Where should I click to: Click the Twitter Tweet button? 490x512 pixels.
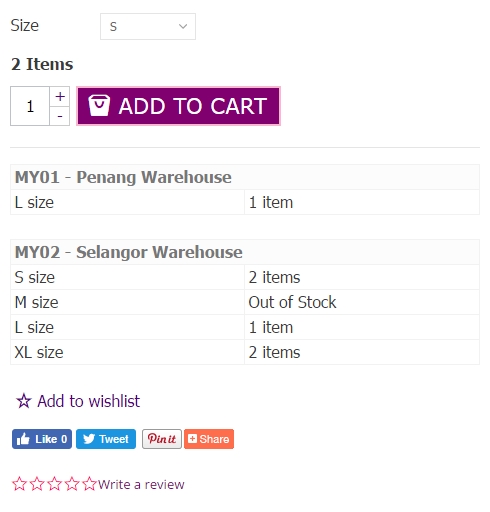tap(106, 439)
